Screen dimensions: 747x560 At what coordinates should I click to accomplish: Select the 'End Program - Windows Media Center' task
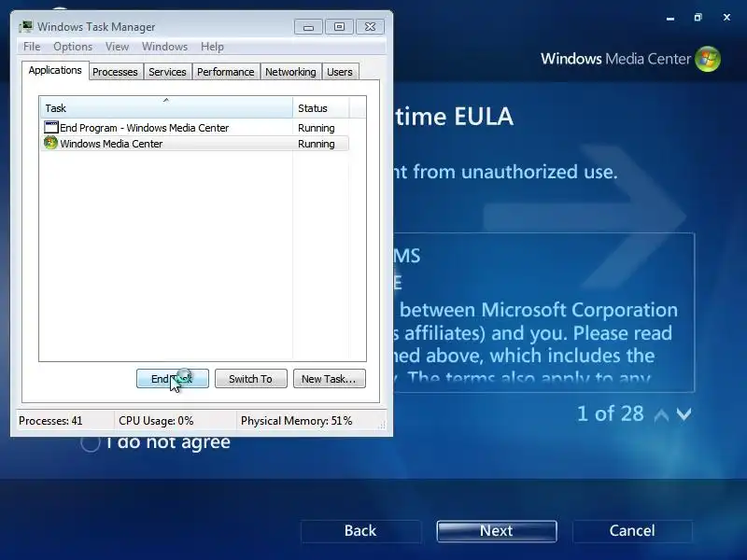click(x=194, y=128)
